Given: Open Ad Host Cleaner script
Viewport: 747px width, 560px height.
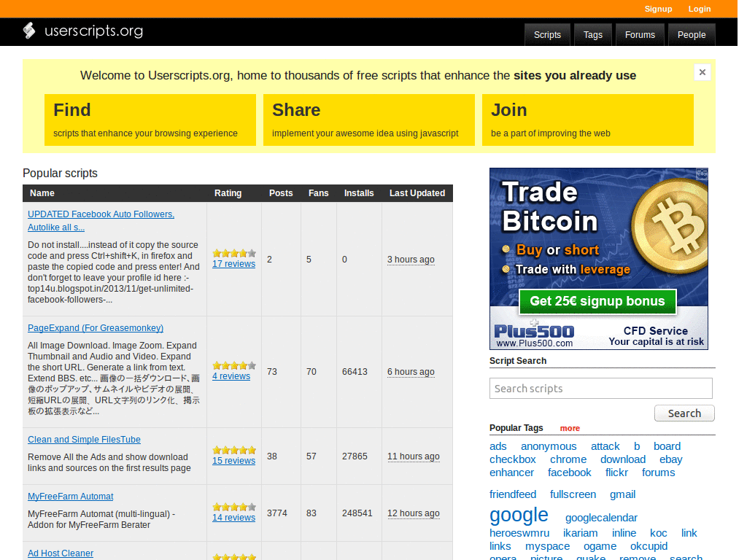Looking at the screenshot, I should [x=61, y=553].
